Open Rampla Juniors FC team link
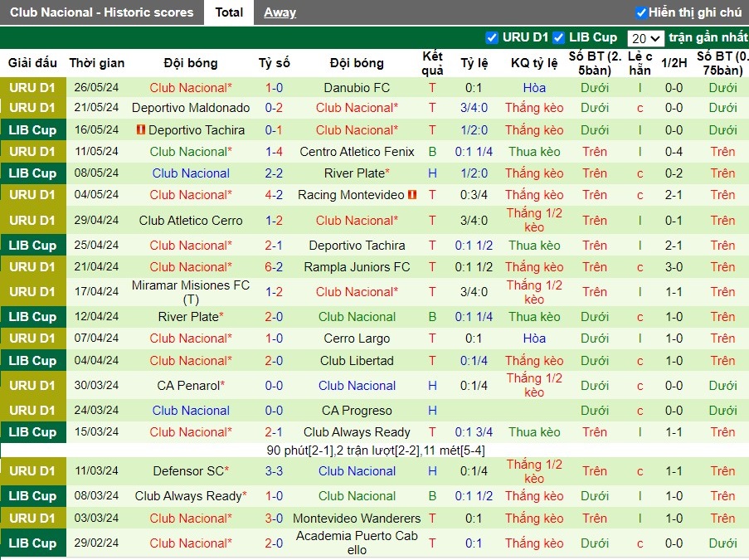 tap(357, 267)
